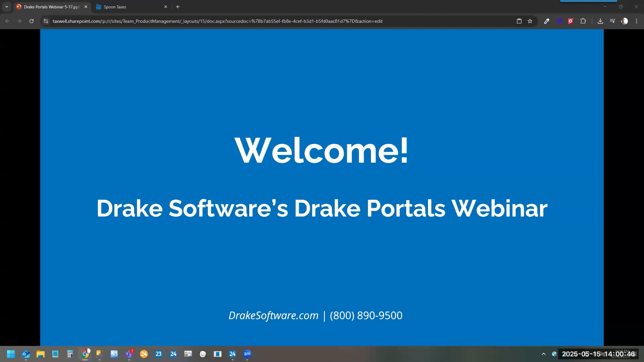
Task: Select the Chrome profile avatar
Action: tap(625, 21)
